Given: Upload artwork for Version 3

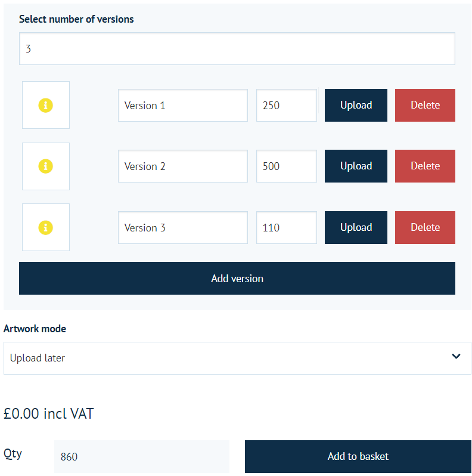Looking at the screenshot, I should (x=356, y=227).
